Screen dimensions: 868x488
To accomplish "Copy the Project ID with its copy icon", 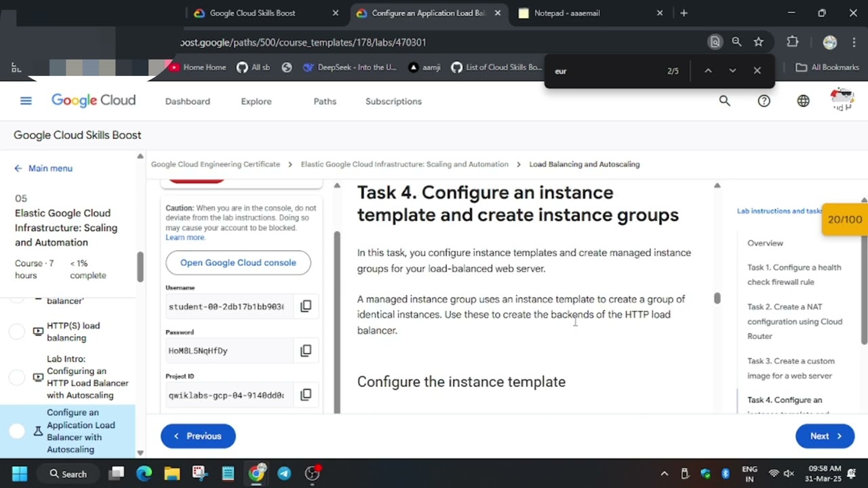I will click(x=306, y=394).
